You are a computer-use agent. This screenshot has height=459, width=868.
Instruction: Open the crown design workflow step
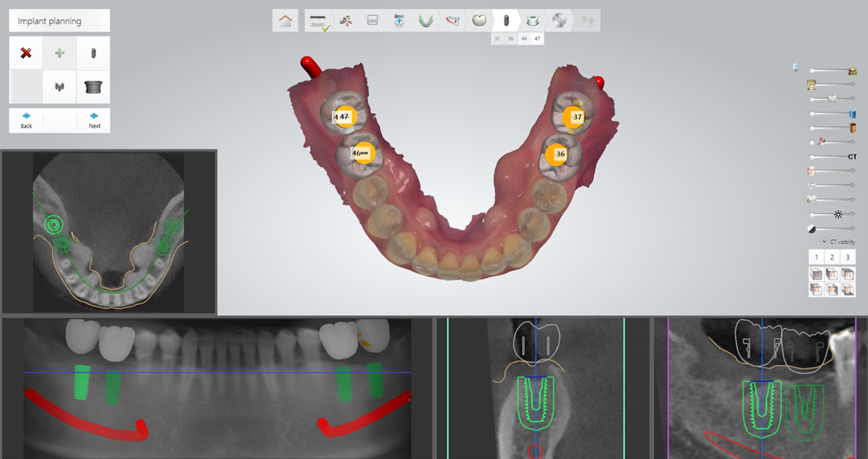(x=479, y=20)
